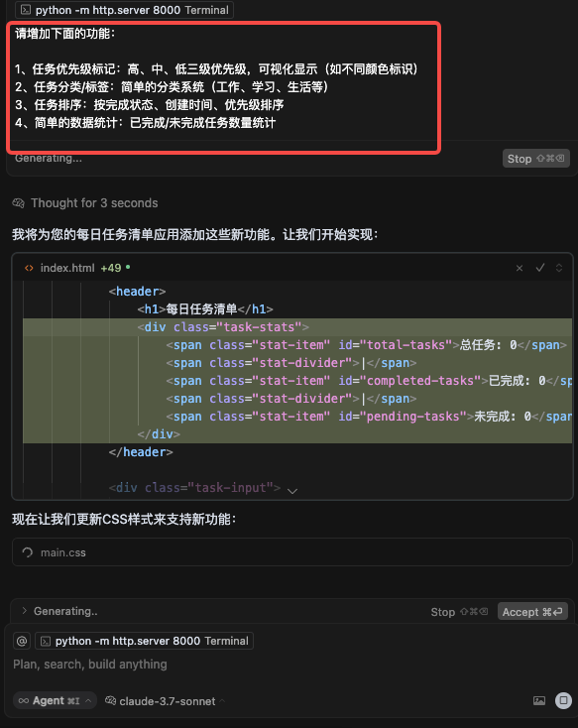The image size is (578, 728).
Task: Click the brain icon beside claude-3.7-sonnet
Action: pos(110,700)
